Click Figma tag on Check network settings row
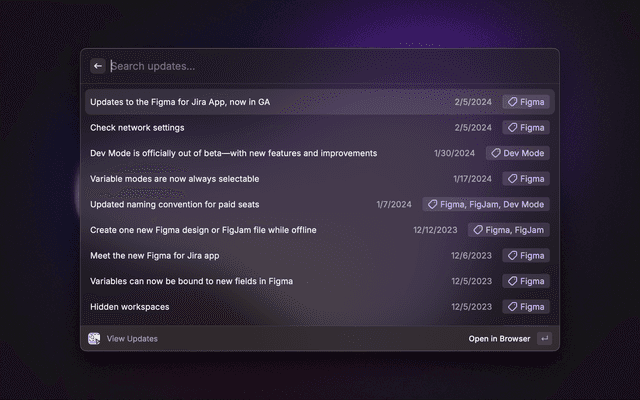The width and height of the screenshot is (640, 400). pos(525,128)
